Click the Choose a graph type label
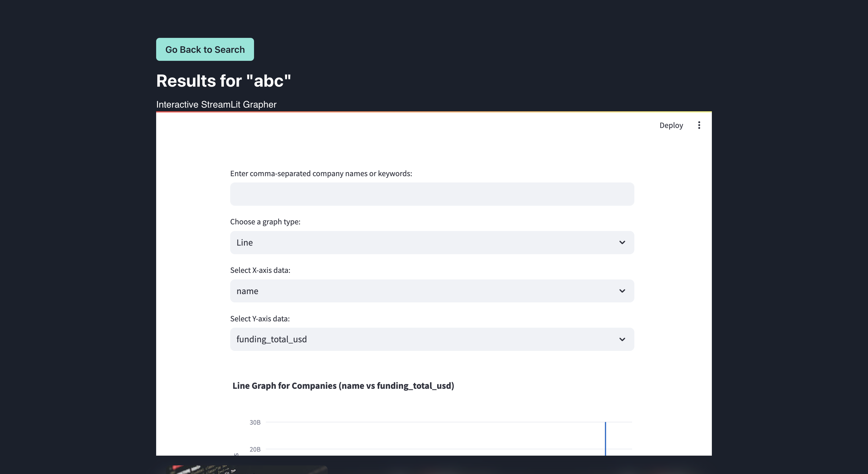The width and height of the screenshot is (868, 474). [x=265, y=222]
